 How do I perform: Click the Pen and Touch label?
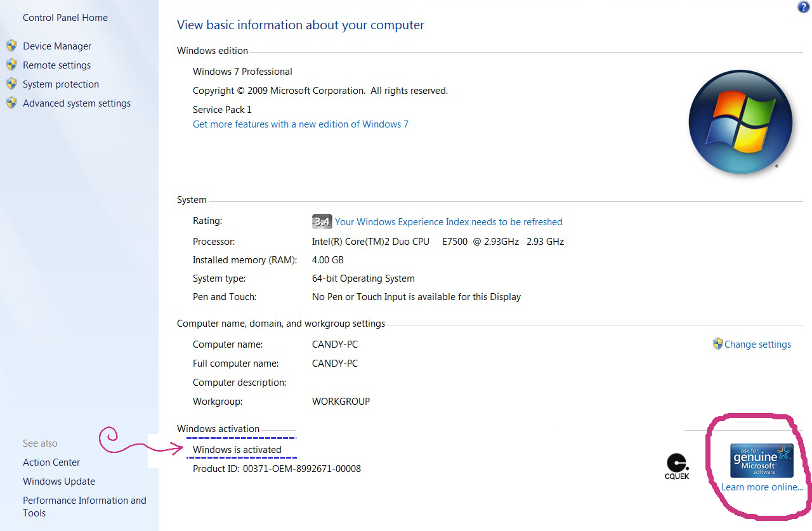225,297
